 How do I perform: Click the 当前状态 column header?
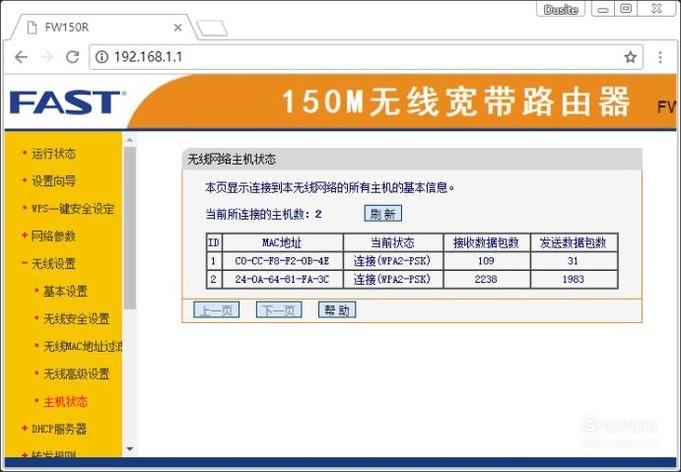pyautogui.click(x=393, y=243)
